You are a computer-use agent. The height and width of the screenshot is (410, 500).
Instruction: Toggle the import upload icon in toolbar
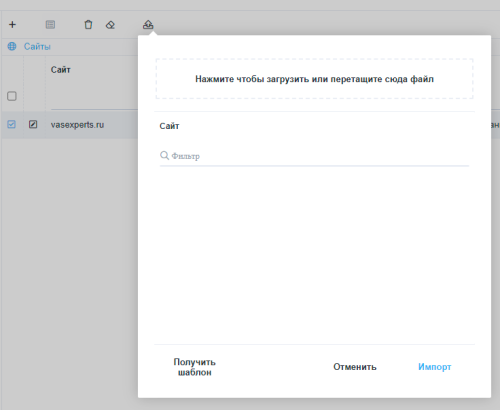coord(148,25)
